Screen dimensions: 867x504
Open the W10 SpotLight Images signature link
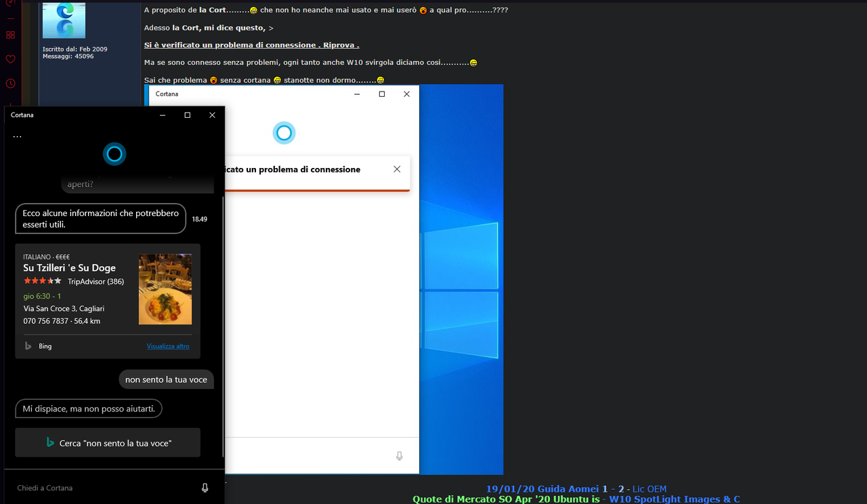675,499
